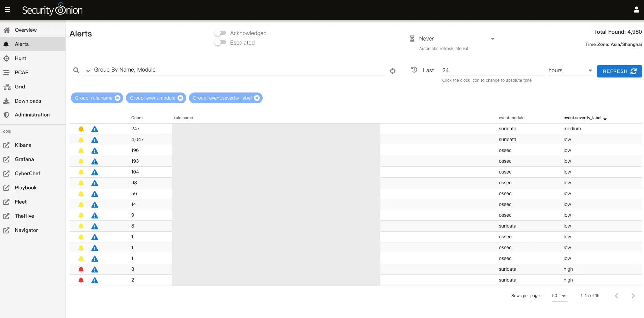Open the Hunt page
This screenshot has height=318, width=644.
point(32,58)
